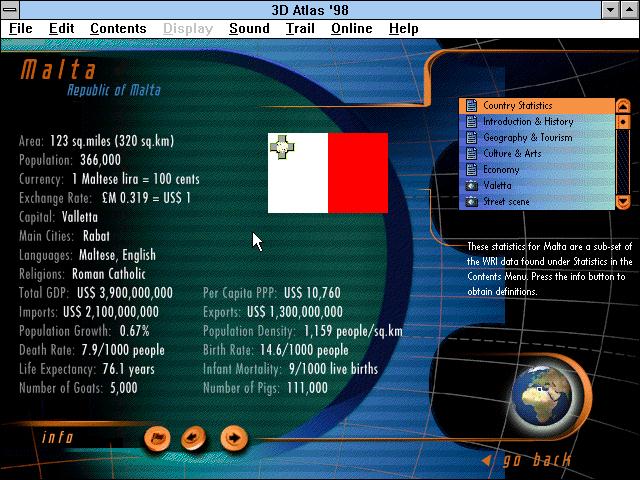This screenshot has width=640, height=480.
Task: Click the Number of Goats value 5,000
Action: click(124, 388)
